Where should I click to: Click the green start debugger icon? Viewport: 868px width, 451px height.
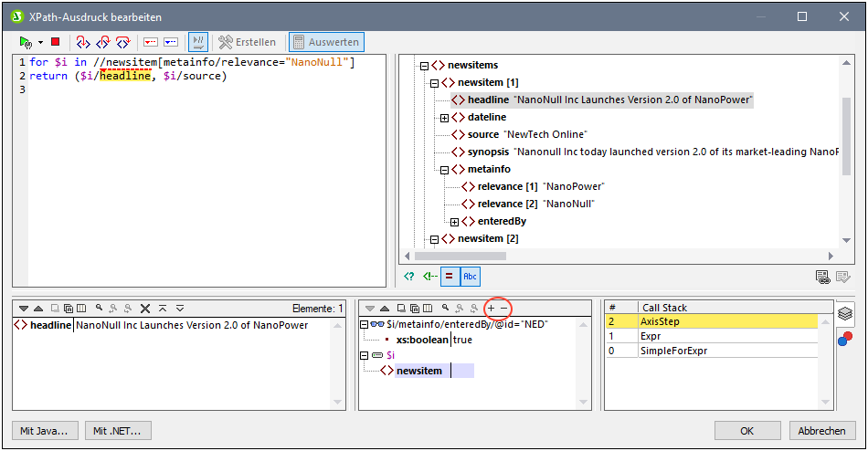tap(26, 42)
